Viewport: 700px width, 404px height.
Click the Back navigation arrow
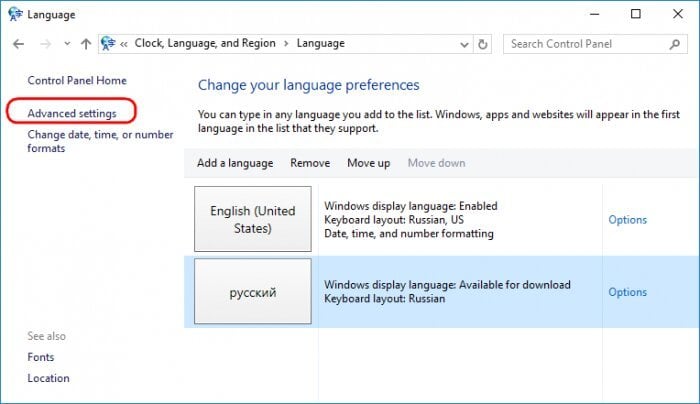18,44
